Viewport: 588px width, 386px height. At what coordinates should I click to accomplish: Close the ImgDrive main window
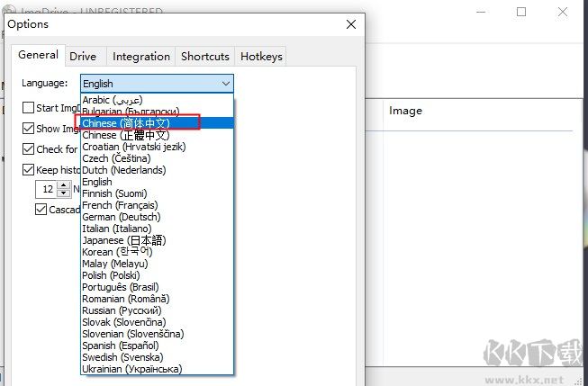click(x=563, y=12)
